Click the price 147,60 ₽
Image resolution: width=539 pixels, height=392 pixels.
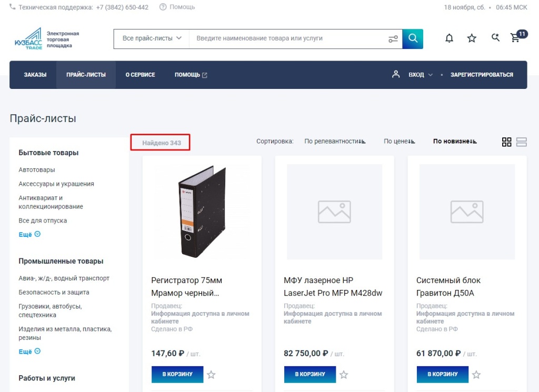pos(168,353)
